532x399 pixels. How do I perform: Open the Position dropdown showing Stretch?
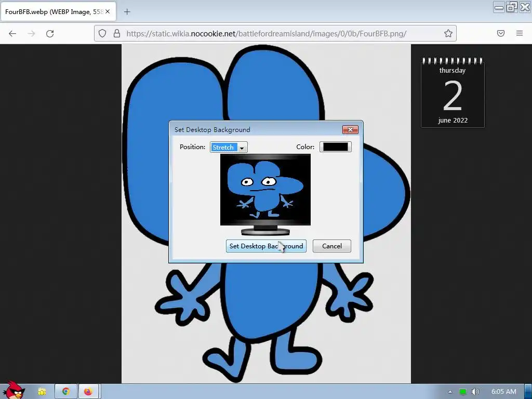pos(229,147)
